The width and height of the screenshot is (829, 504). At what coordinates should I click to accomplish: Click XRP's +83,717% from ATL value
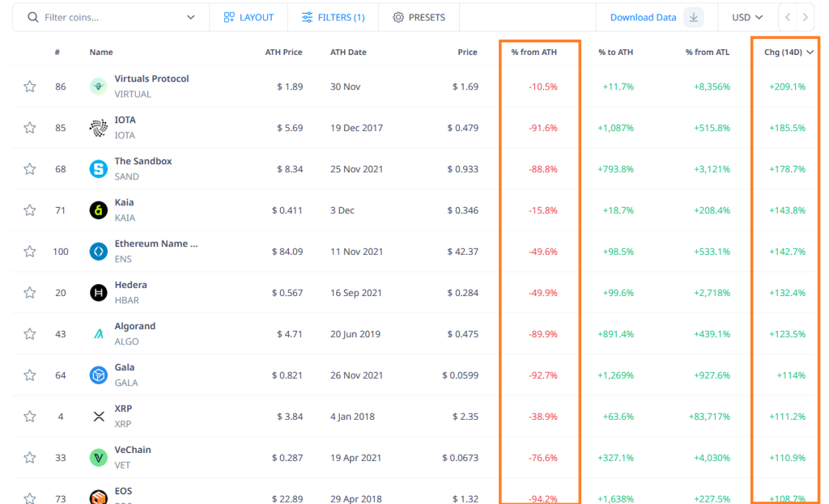(709, 417)
